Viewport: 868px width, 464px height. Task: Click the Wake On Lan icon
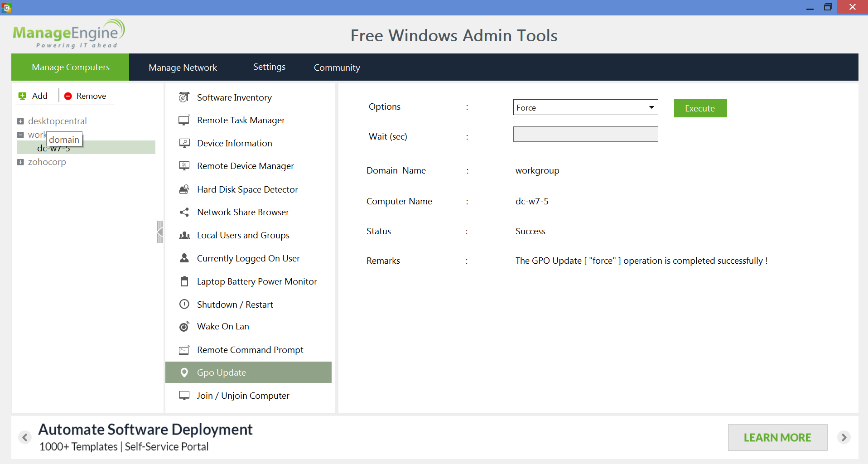coord(184,326)
